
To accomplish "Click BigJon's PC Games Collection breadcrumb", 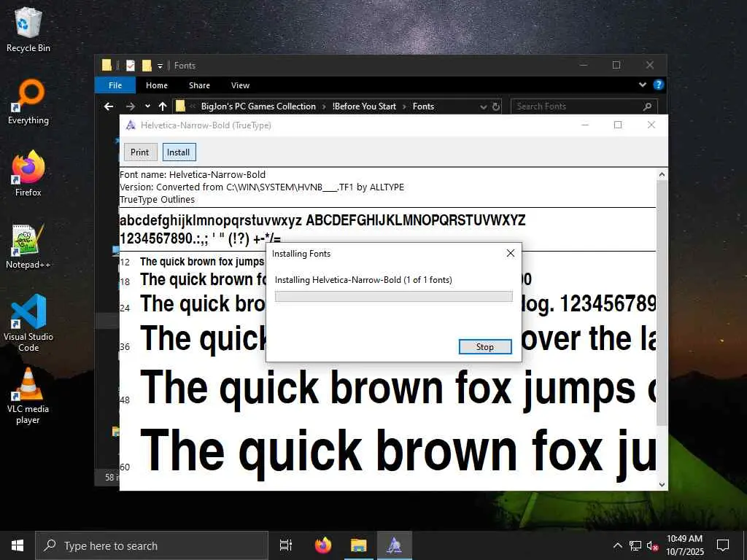I will pos(258,106).
